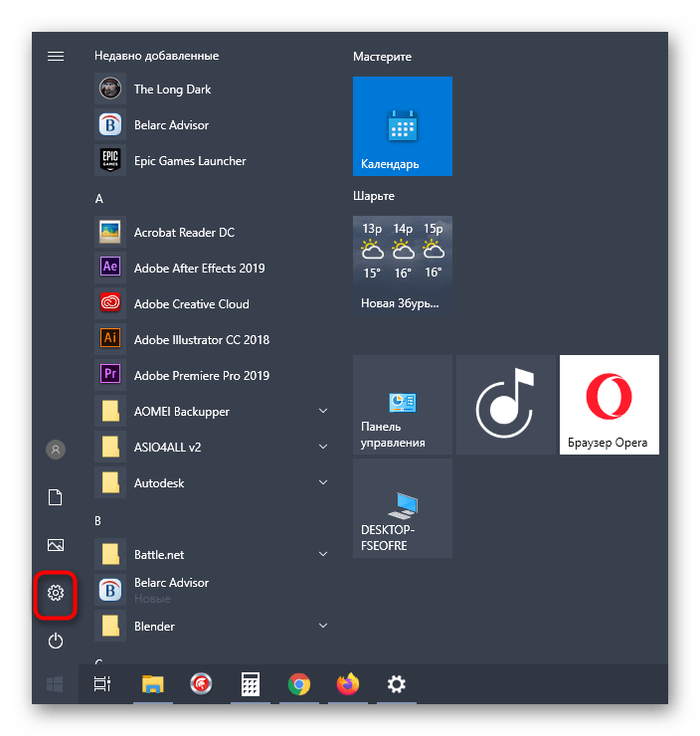700x736 pixels.
Task: Open Task View on the taskbar
Action: [102, 684]
